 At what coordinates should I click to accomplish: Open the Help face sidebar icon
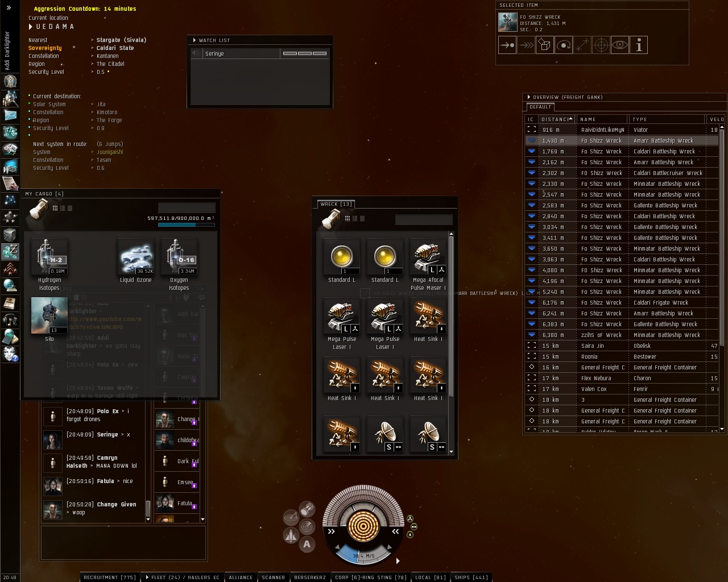pos(10,354)
